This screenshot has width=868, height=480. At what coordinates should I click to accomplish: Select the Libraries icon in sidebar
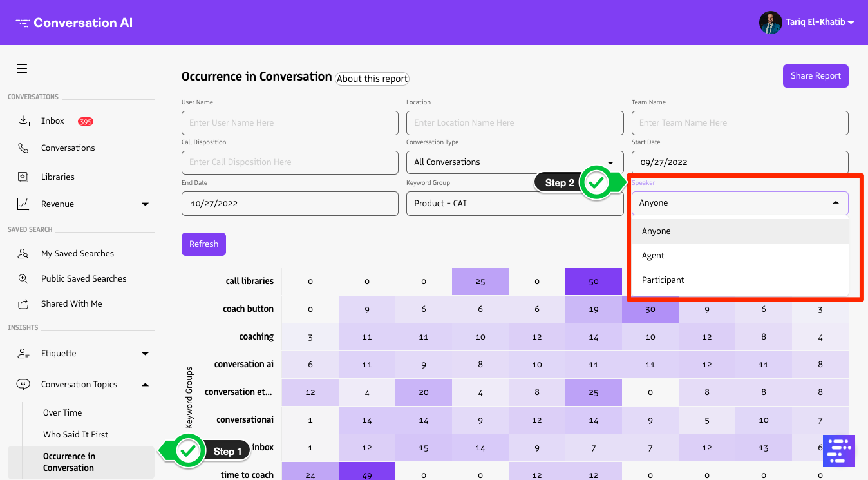23,177
